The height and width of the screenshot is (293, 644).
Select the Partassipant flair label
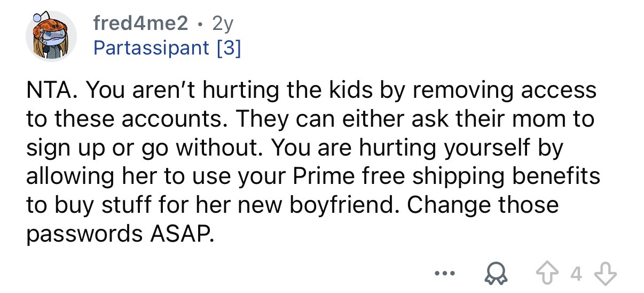pyautogui.click(x=151, y=49)
